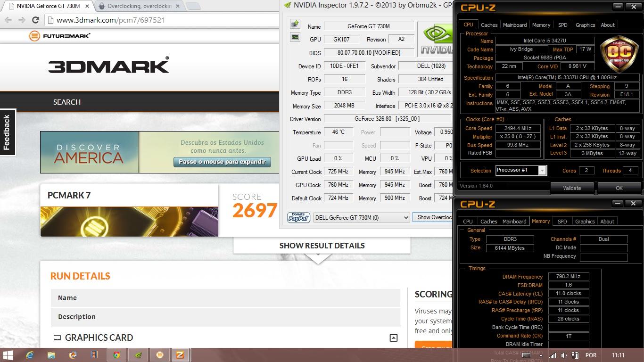Click the browser forward arrow
The image size is (644, 362).
(x=22, y=20)
